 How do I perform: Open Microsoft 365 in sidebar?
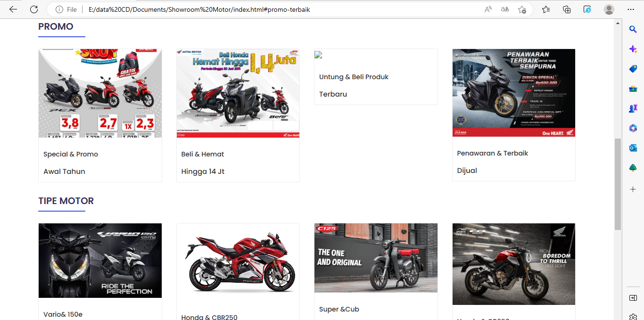[x=633, y=128]
